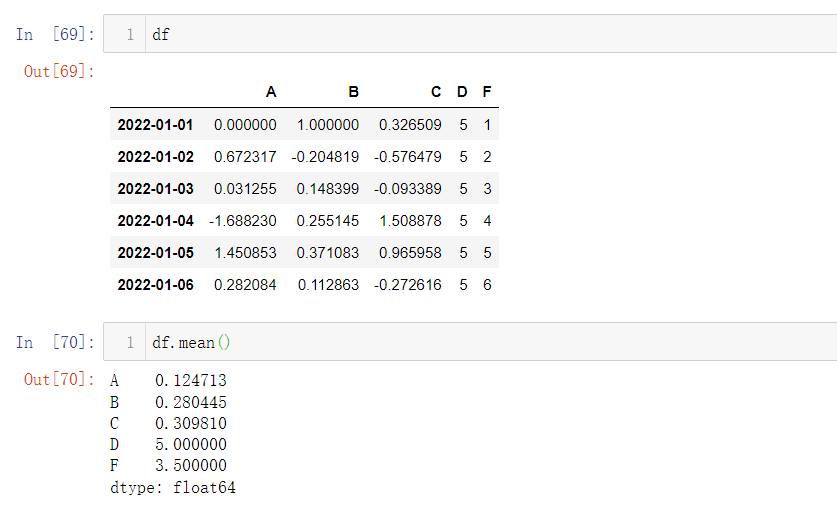Click column header B in the dataframe

353,92
